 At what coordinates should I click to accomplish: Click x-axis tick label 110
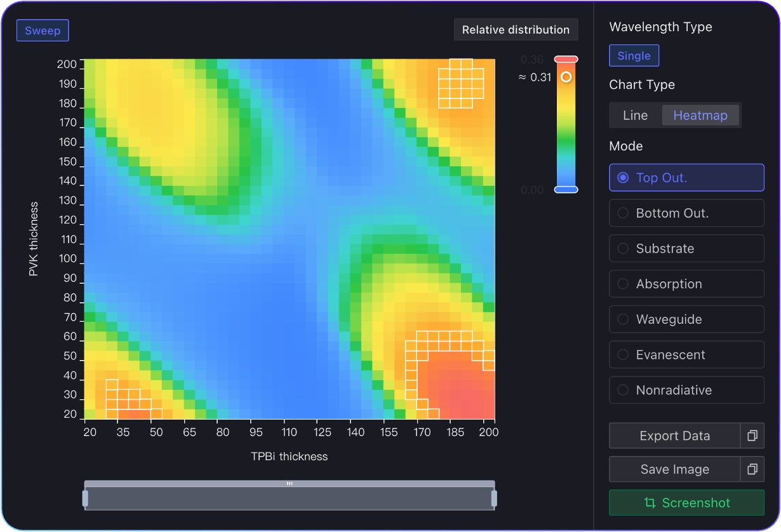[290, 432]
